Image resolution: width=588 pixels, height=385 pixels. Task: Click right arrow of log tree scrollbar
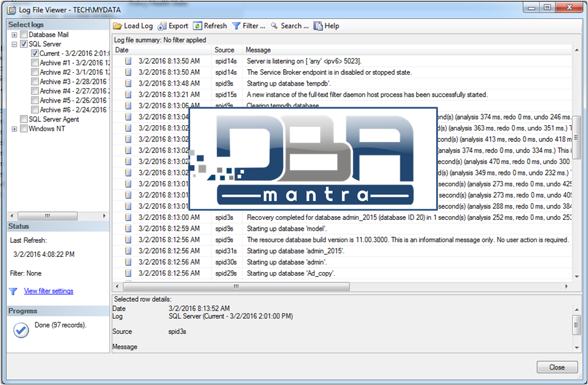click(104, 216)
